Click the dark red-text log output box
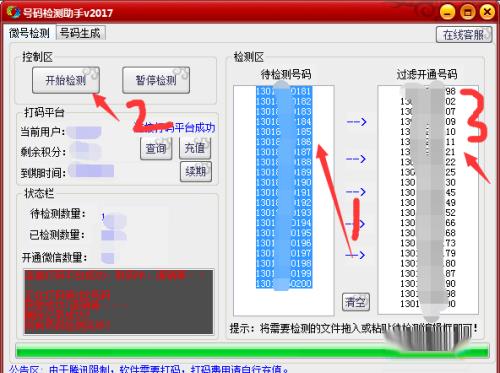 [x=119, y=302]
